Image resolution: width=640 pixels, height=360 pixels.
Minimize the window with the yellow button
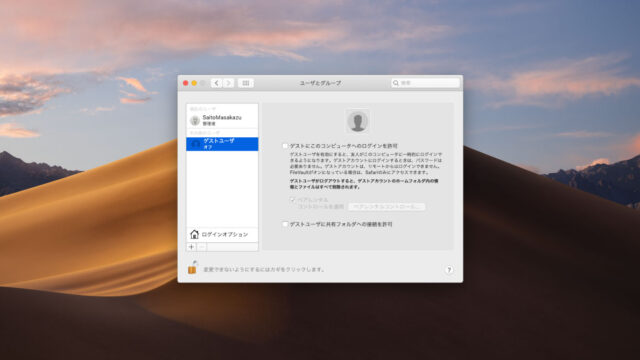194,83
